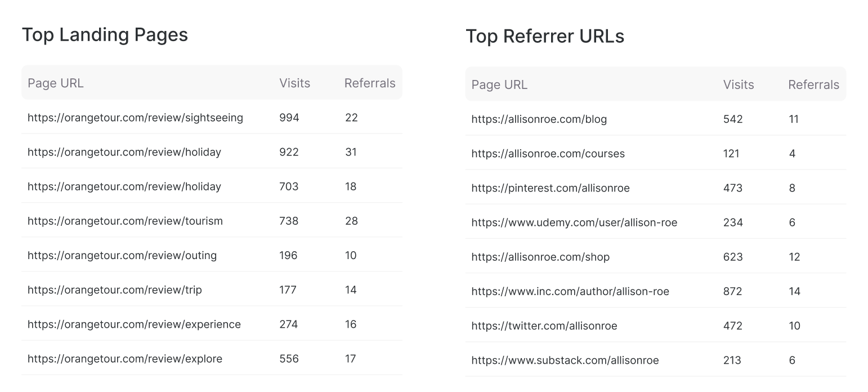The image size is (868, 392).
Task: Sort Top Landing Pages by Visits column
Action: point(294,83)
